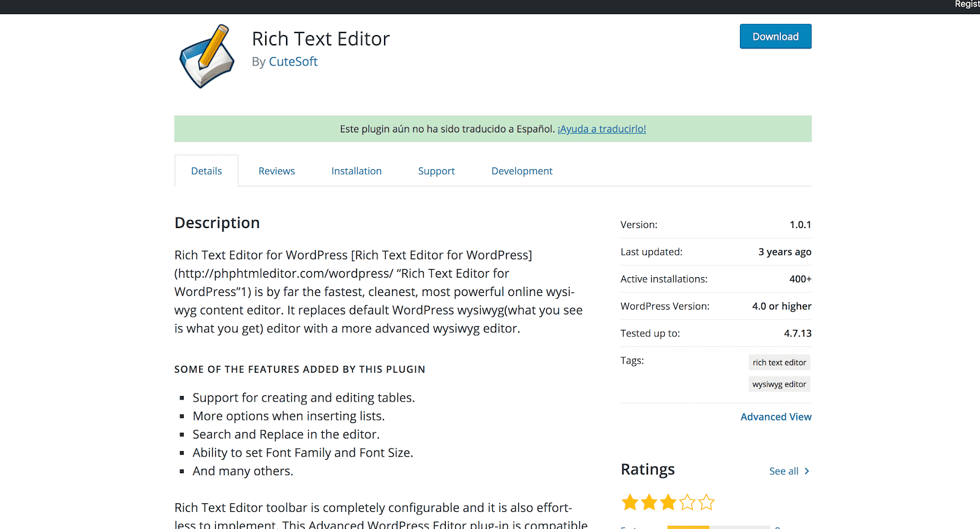The image size is (980, 529).
Task: Click the 5-star rating bar
Action: 718,527
